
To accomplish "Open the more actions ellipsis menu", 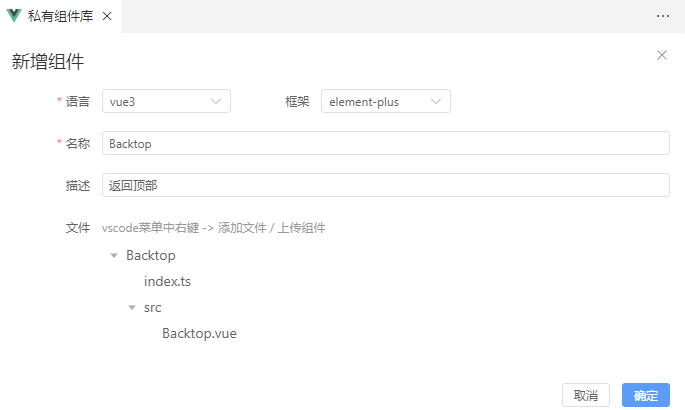I will (x=662, y=16).
